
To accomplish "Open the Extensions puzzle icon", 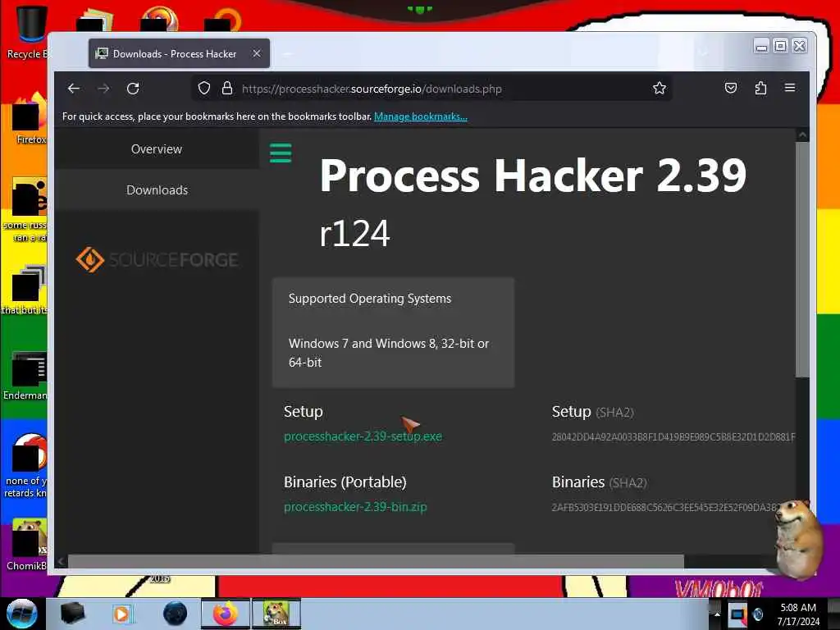I will pos(760,88).
